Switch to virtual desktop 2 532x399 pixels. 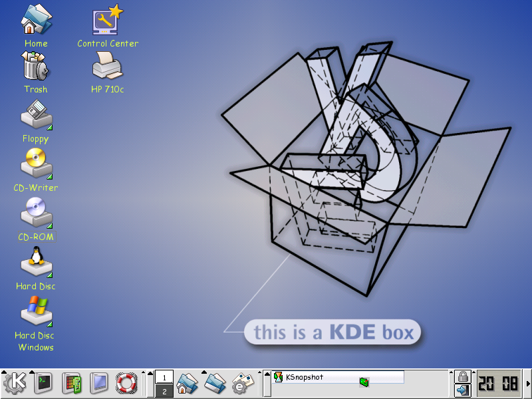(164, 391)
